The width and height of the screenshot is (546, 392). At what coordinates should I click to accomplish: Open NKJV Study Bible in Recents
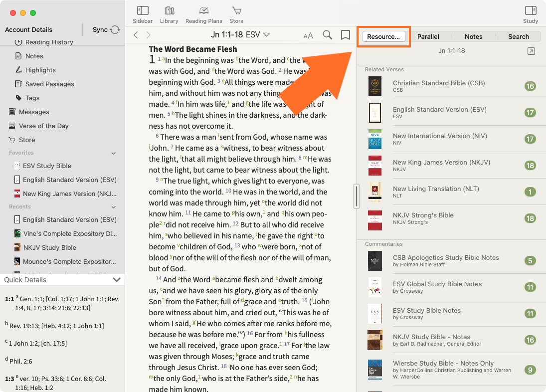[x=45, y=247]
